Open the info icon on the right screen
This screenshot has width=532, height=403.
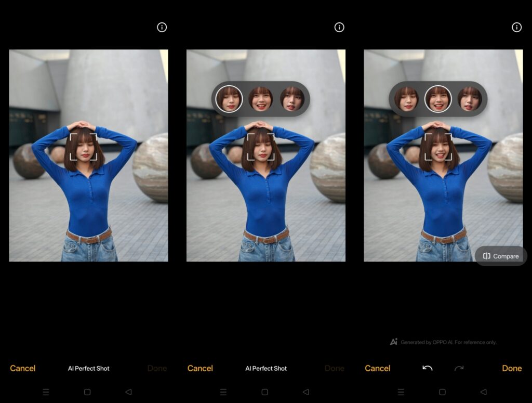(x=516, y=28)
